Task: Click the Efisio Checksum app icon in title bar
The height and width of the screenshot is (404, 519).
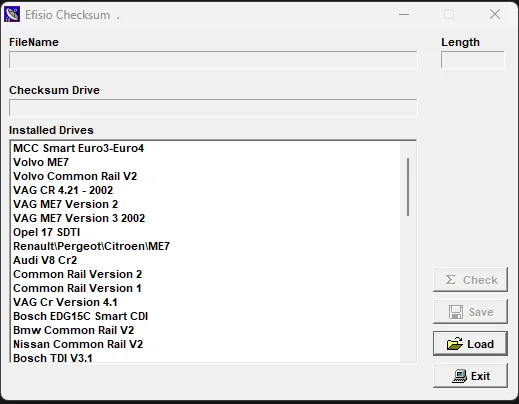Action: (12, 14)
